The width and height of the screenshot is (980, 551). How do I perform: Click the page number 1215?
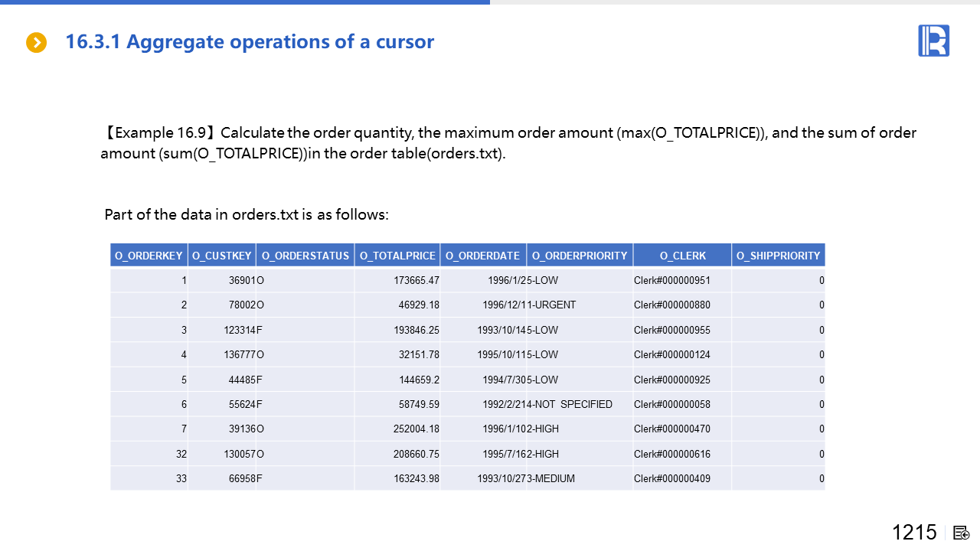click(x=914, y=533)
